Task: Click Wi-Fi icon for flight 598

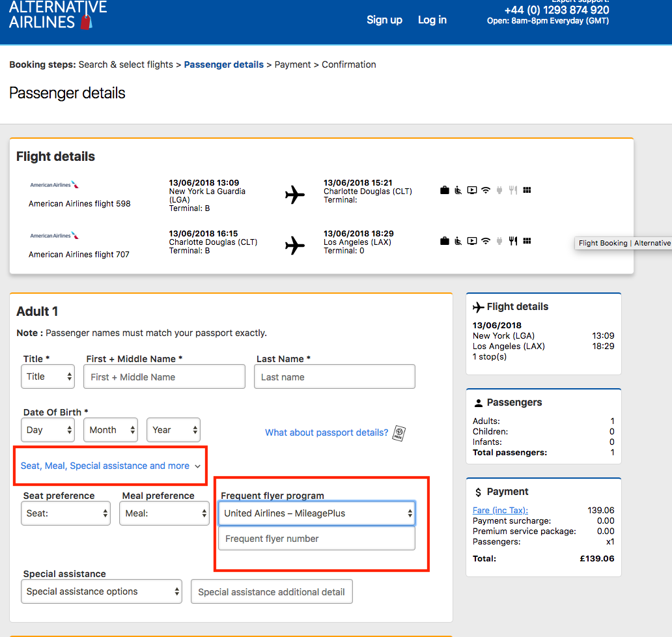Action: click(x=486, y=190)
